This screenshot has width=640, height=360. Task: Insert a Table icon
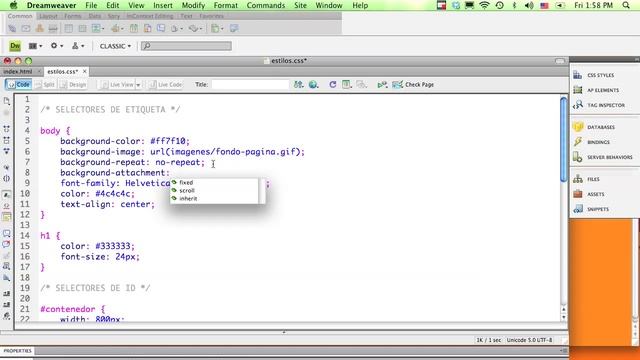(x=69, y=29)
